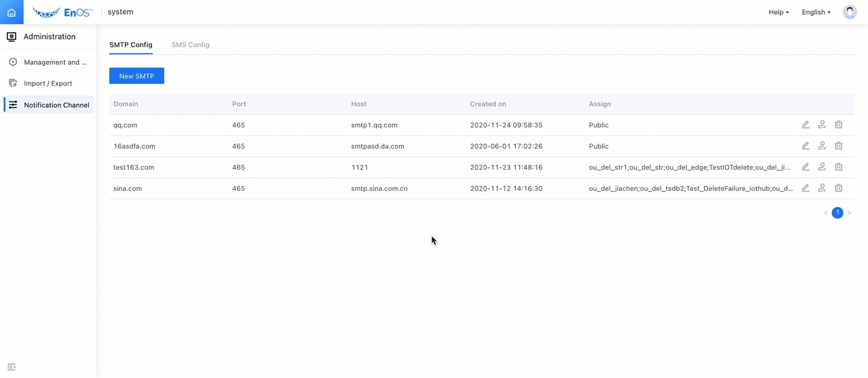868x378 pixels.
Task: Go to next page arrow
Action: click(849, 213)
